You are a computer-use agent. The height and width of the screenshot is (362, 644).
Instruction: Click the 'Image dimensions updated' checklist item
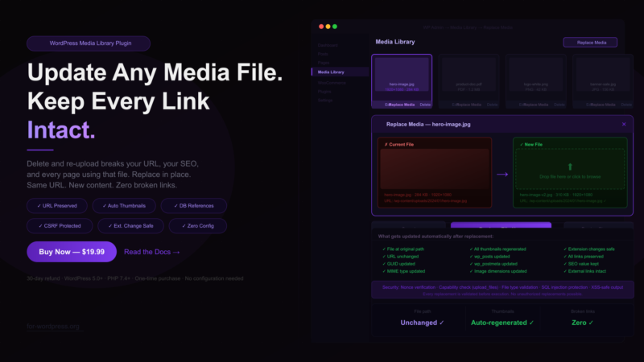coord(497,271)
